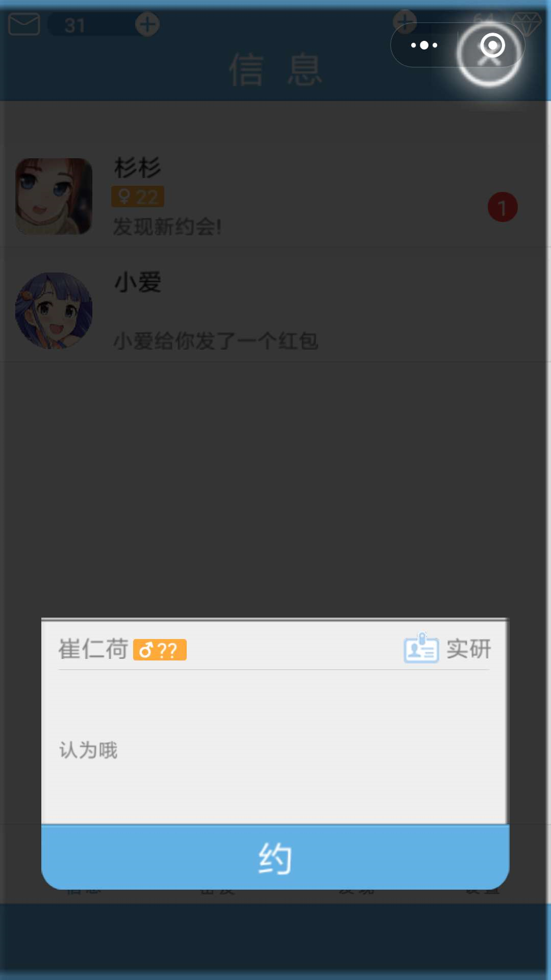Add more coins with the plus icon next to 31

pyautogui.click(x=147, y=24)
